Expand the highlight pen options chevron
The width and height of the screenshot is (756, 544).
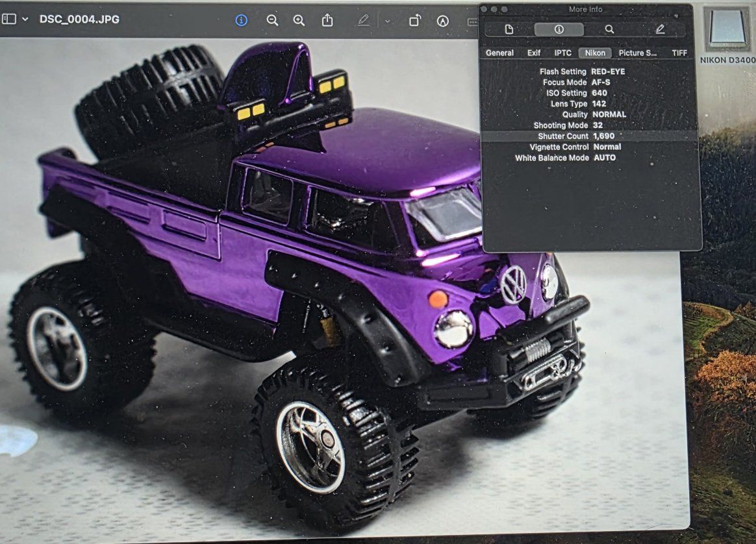coord(387,21)
